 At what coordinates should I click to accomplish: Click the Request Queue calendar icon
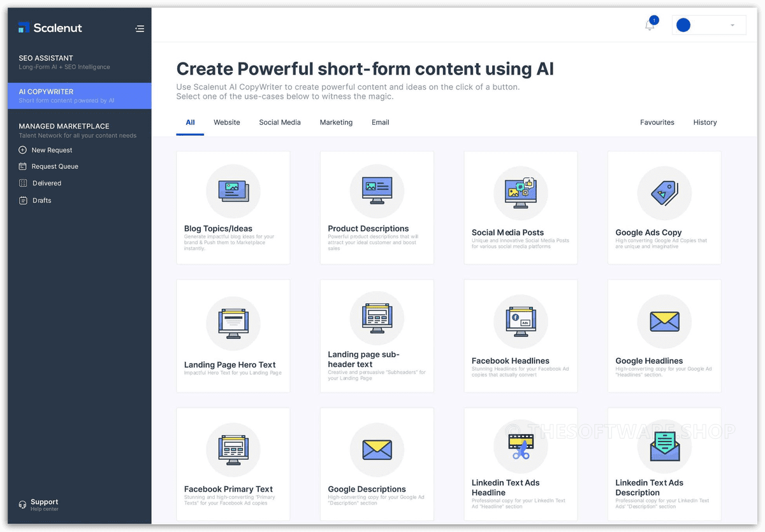tap(23, 166)
